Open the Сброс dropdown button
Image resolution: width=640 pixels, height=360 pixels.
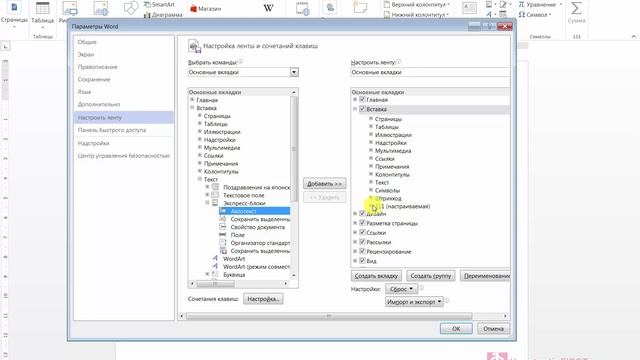coord(401,289)
